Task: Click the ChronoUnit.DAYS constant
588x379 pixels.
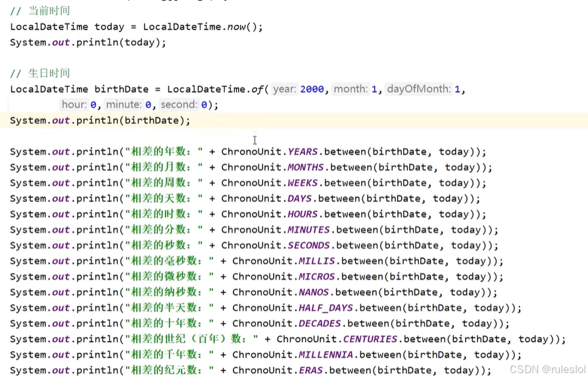Action: click(x=299, y=198)
